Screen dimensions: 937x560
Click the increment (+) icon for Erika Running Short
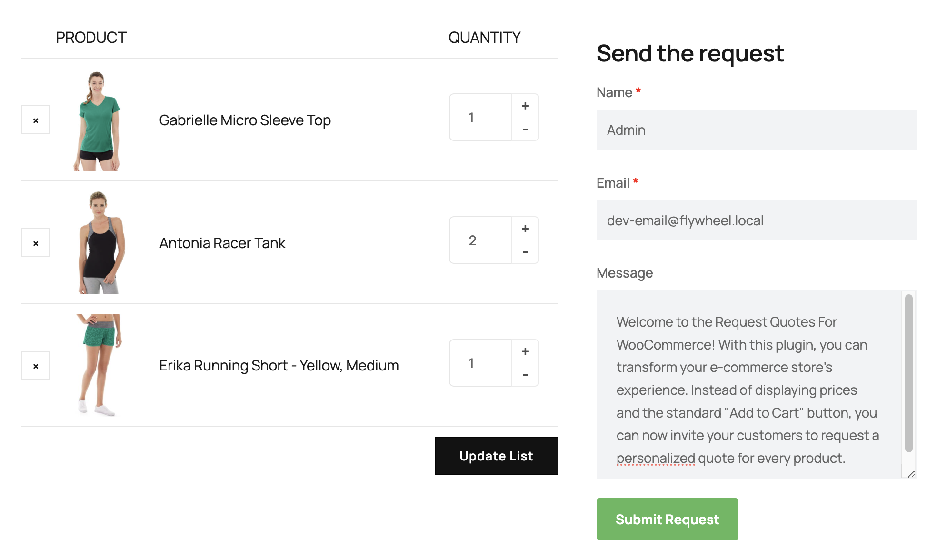[x=525, y=351]
